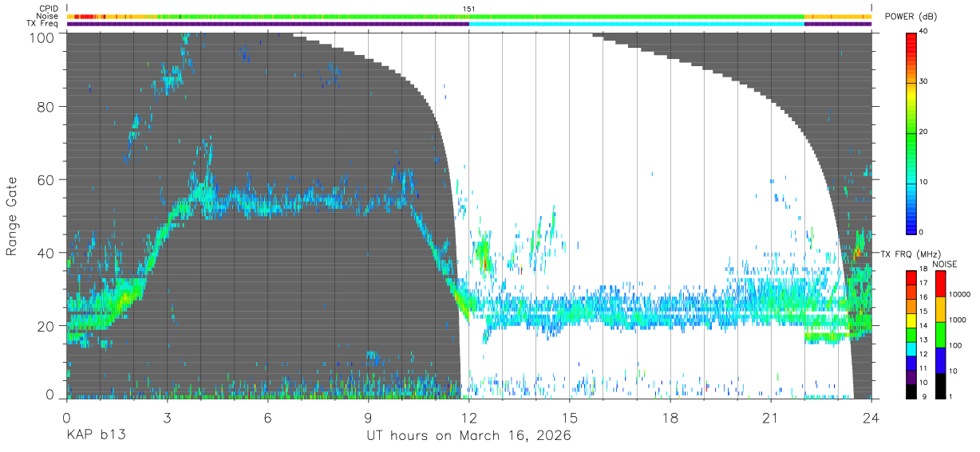Click the x-axis tick label 18
The height and width of the screenshot is (452, 980).
(x=670, y=418)
